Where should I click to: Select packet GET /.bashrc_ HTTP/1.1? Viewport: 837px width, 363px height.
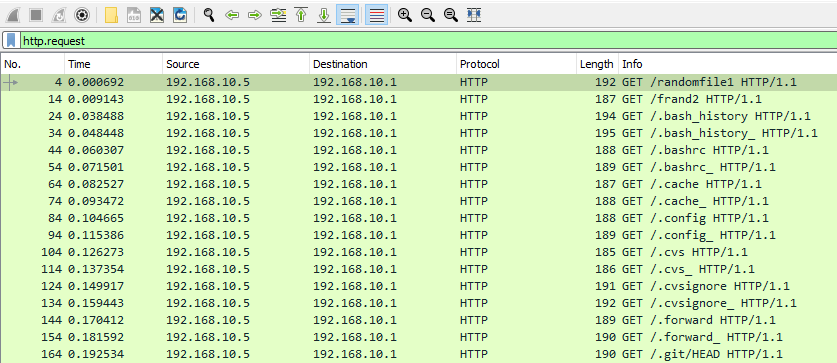(x=418, y=167)
